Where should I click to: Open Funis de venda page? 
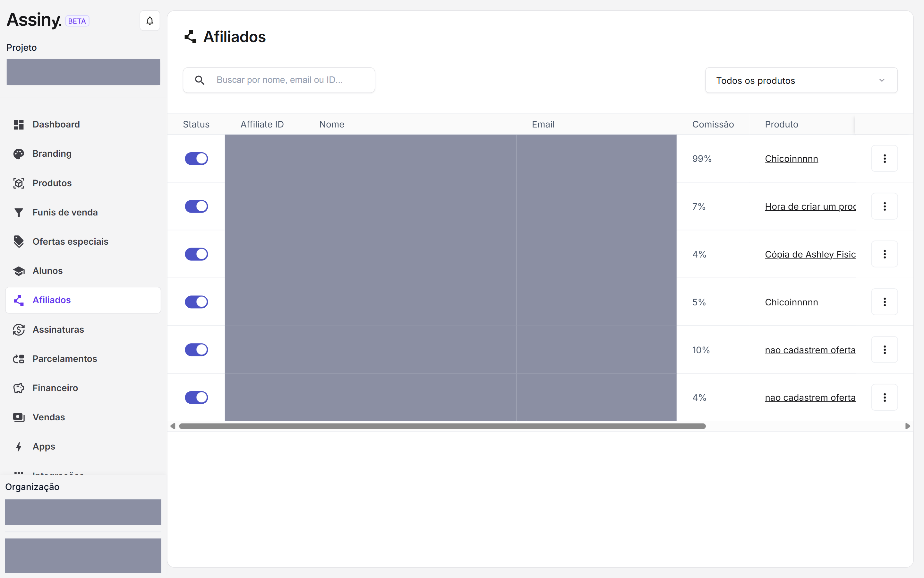pyautogui.click(x=83, y=212)
